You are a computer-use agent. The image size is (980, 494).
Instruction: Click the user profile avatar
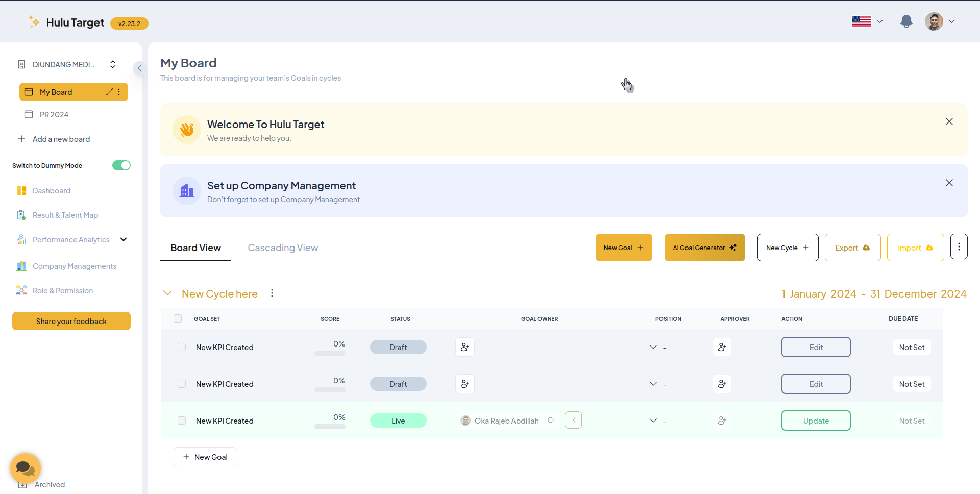tap(934, 21)
